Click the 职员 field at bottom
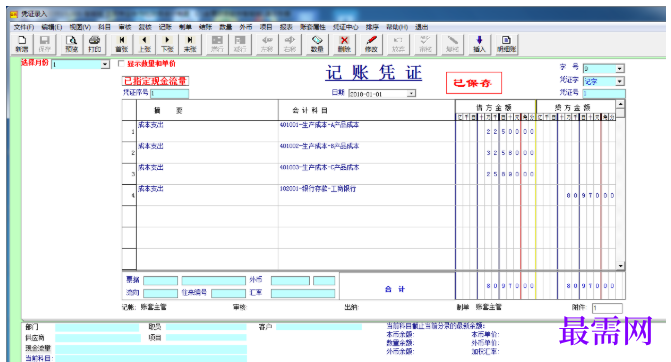This screenshot has width=671, height=362. tap(206, 327)
